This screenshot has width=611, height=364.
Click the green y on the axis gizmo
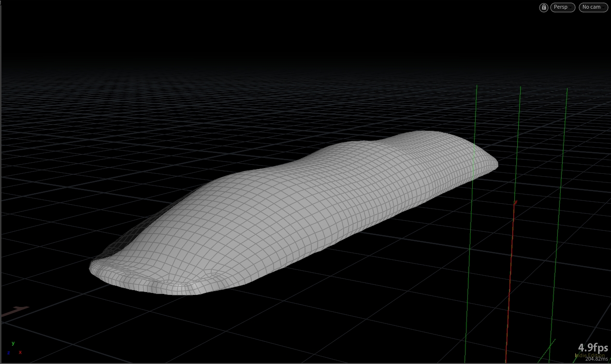coord(13,343)
